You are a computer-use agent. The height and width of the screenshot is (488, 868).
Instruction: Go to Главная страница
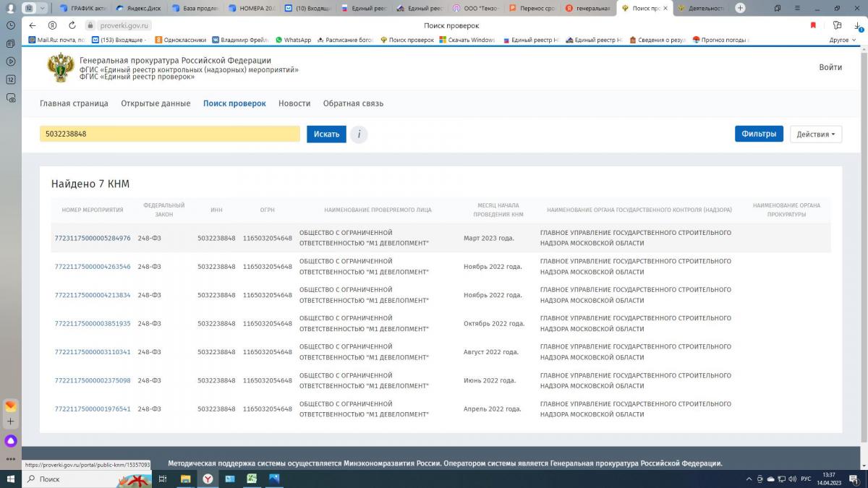coord(74,103)
